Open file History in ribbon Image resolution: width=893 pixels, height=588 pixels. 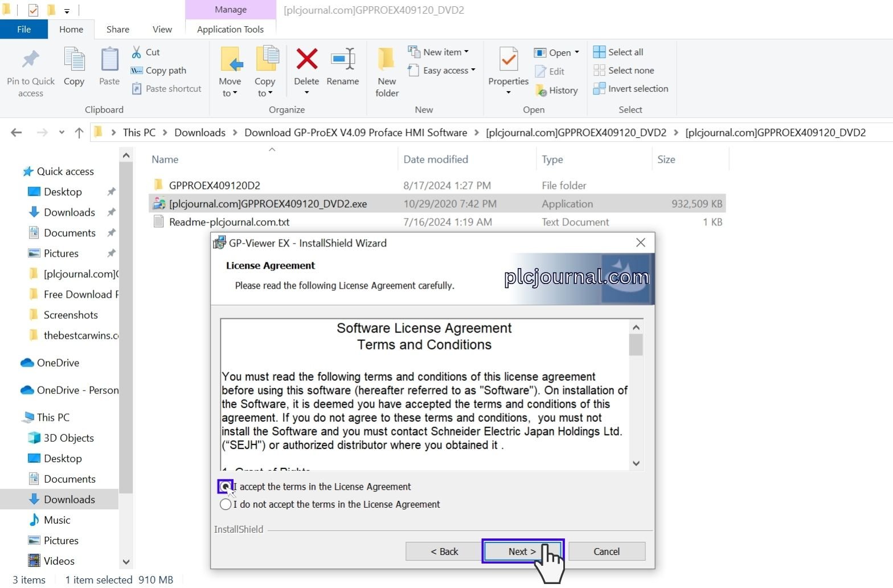pyautogui.click(x=556, y=91)
